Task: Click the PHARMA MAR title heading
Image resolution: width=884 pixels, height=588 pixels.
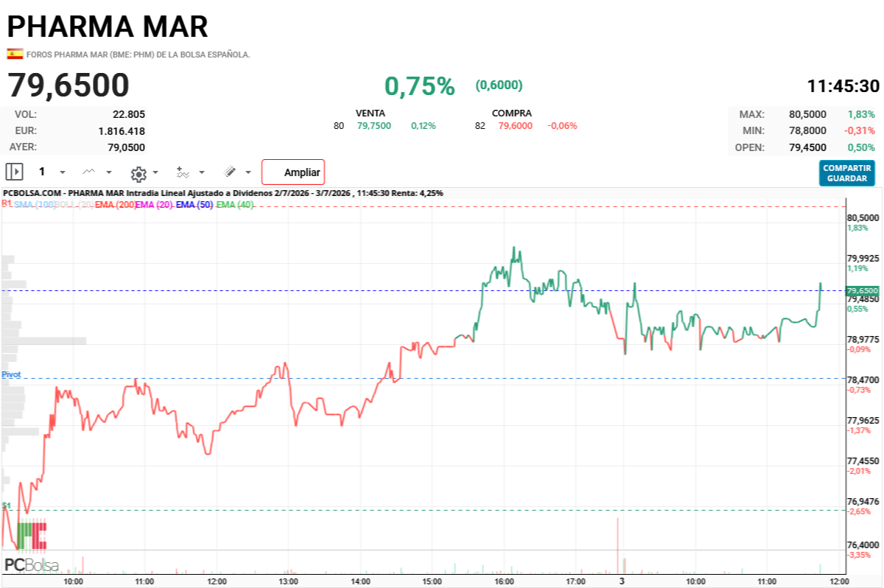Action: [108, 27]
